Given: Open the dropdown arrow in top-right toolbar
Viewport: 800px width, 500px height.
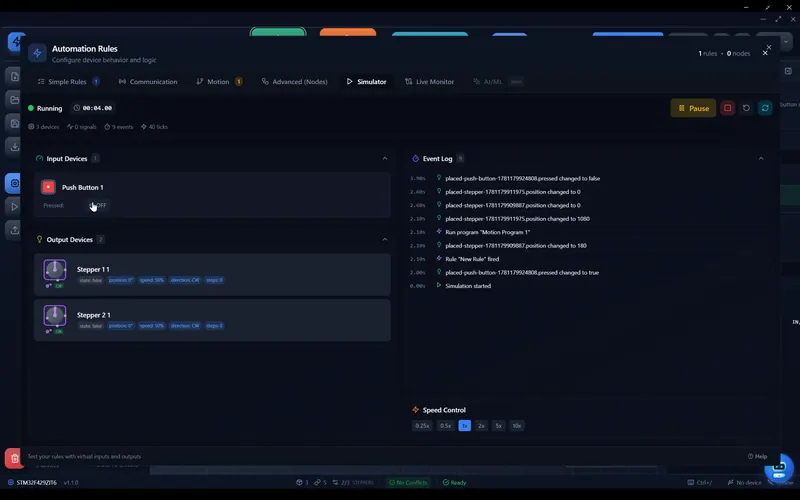Looking at the screenshot, I should [x=786, y=42].
